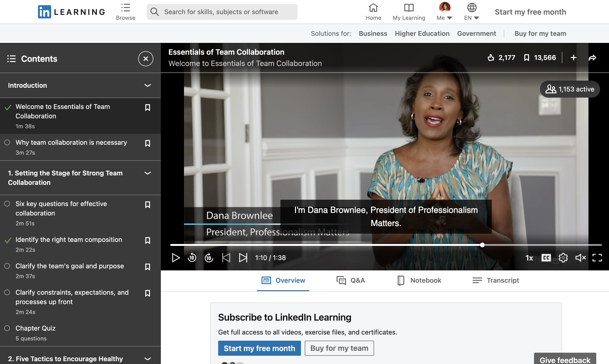Open the Q&A tab

tap(351, 280)
